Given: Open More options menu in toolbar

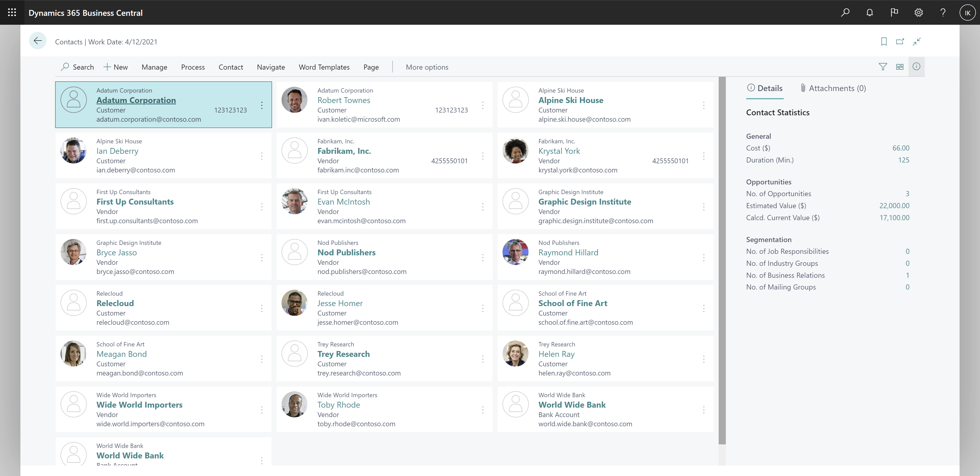Looking at the screenshot, I should [427, 67].
